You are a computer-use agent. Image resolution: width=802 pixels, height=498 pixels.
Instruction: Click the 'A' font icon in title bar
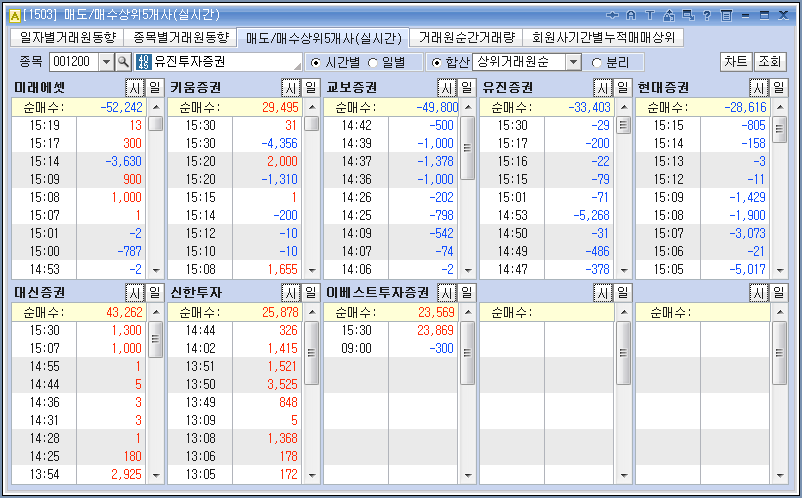pyautogui.click(x=631, y=15)
